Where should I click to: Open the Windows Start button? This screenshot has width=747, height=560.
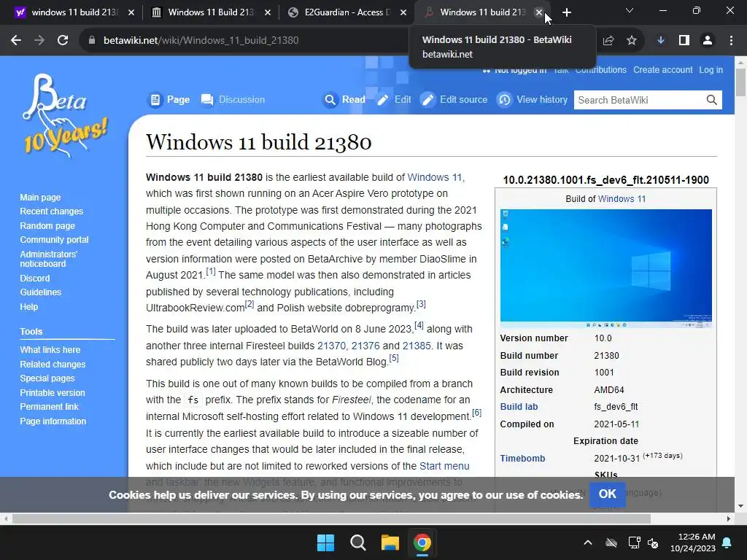point(326,542)
